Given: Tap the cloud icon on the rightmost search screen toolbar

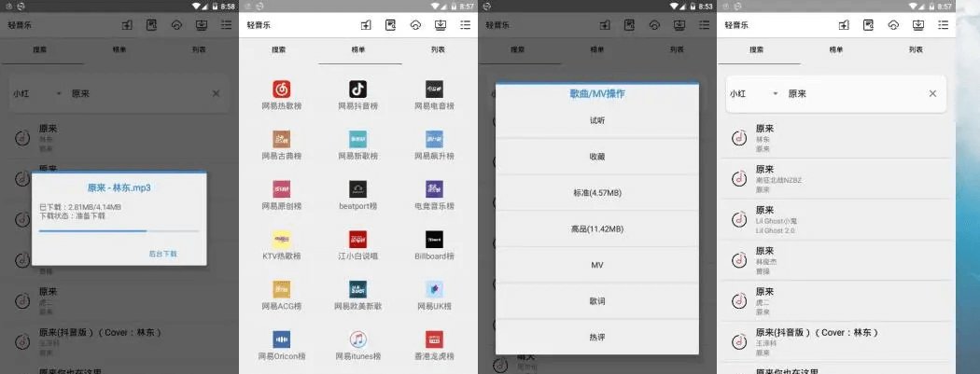Looking at the screenshot, I should pyautogui.click(x=894, y=25).
